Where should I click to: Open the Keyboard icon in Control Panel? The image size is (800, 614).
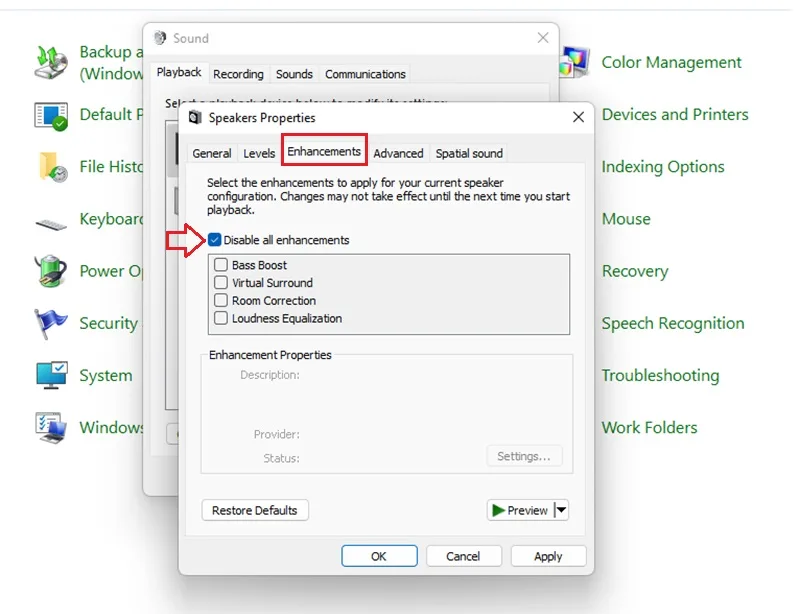tap(51, 224)
